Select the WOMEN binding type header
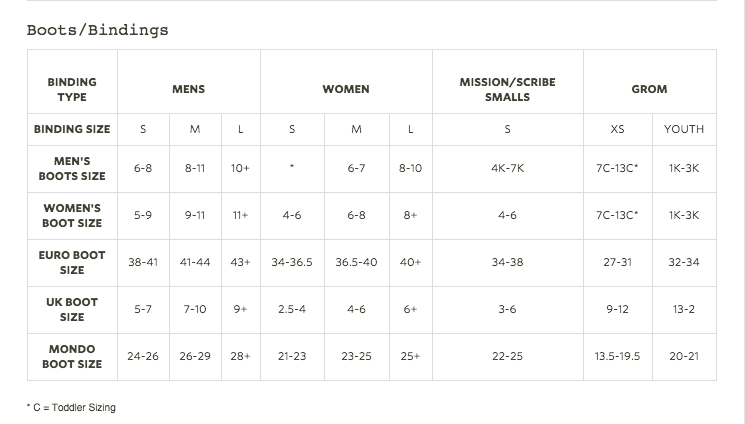Viewport: 745px width, 424px height. coord(346,89)
